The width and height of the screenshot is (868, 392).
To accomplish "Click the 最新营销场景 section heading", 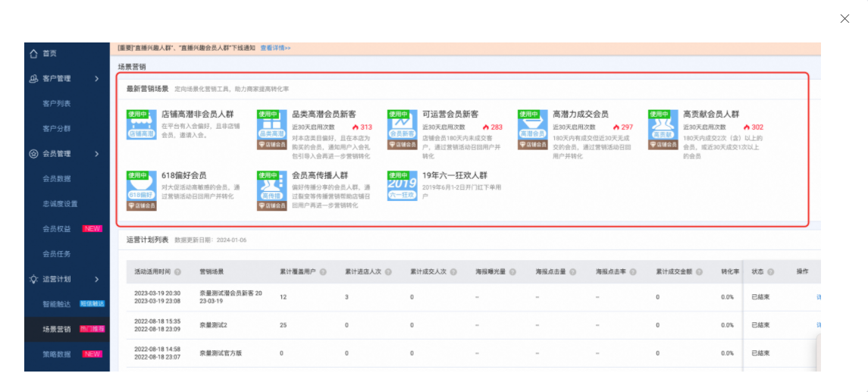I will (147, 89).
